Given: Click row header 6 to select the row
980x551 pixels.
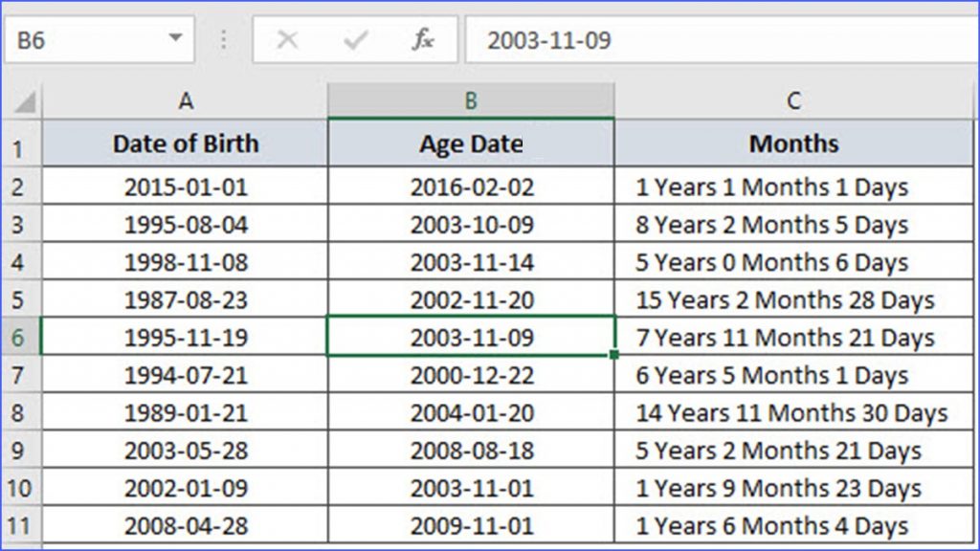Looking at the screenshot, I should pos(19,337).
